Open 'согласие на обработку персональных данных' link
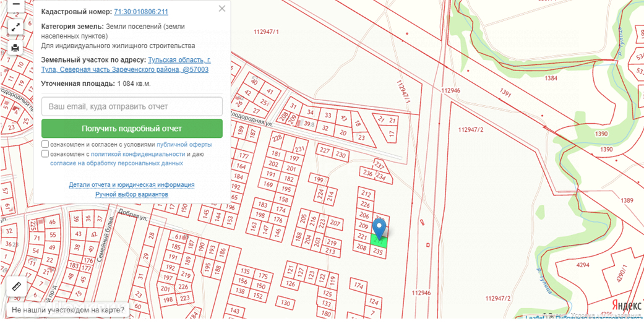The image size is (644, 334). click(x=116, y=163)
